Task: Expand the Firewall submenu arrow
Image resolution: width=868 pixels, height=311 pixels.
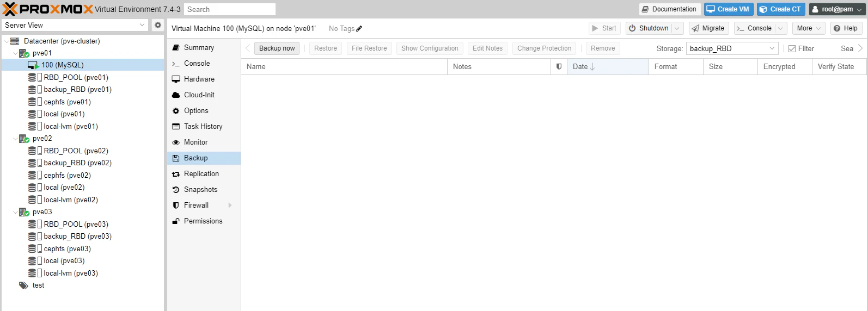Action: click(x=230, y=205)
